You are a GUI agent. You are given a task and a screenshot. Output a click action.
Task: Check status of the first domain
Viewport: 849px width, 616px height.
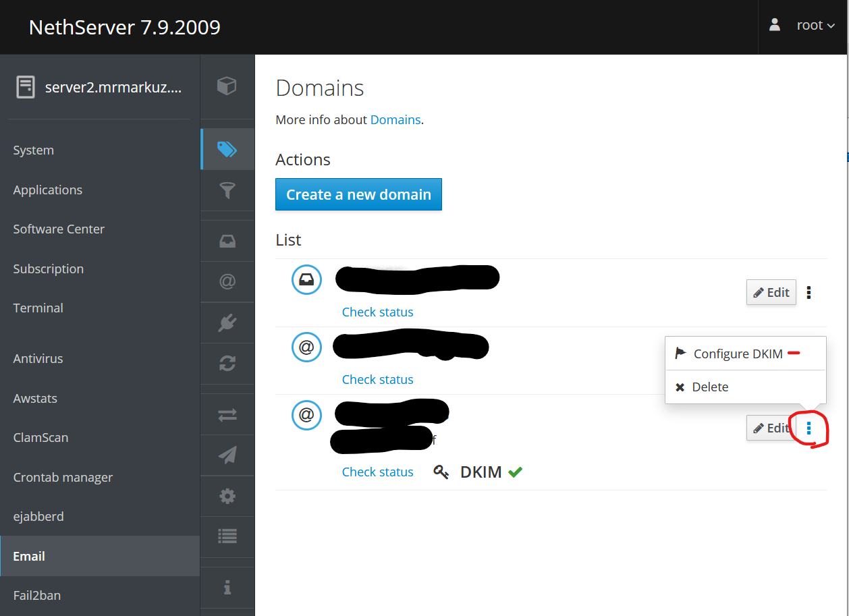click(x=377, y=312)
